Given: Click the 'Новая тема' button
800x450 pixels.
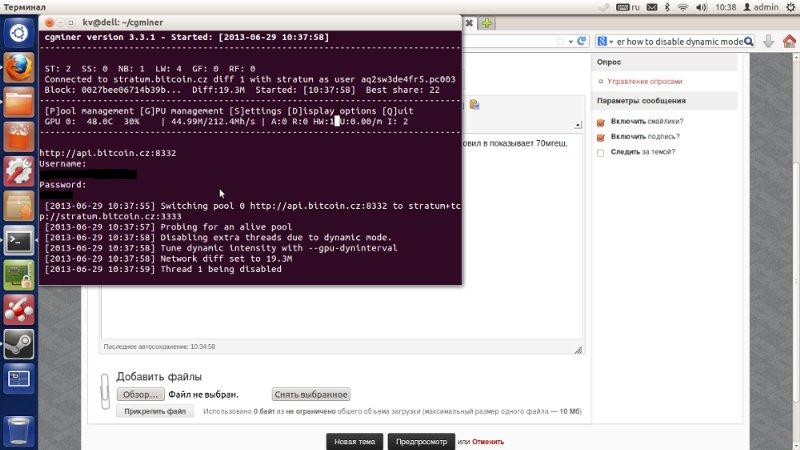Looking at the screenshot, I should 354,441.
